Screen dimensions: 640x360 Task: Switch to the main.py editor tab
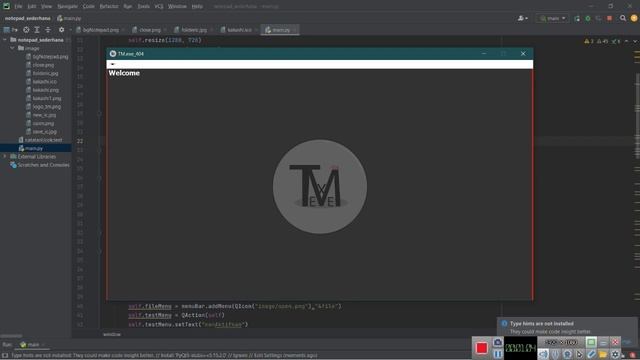point(280,30)
